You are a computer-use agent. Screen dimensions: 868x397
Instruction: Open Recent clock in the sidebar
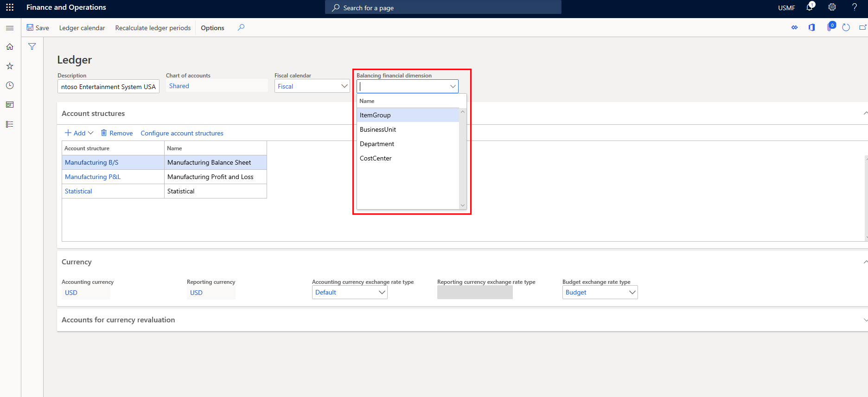point(10,85)
